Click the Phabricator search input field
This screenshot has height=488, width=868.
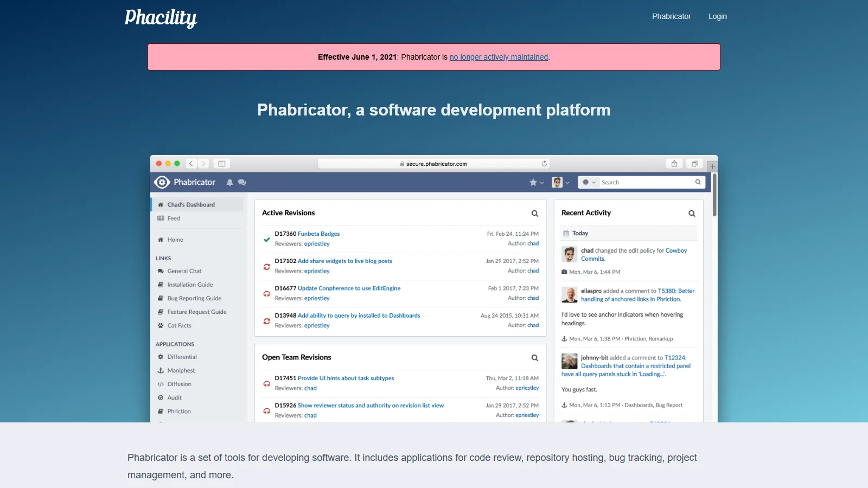[x=646, y=183]
